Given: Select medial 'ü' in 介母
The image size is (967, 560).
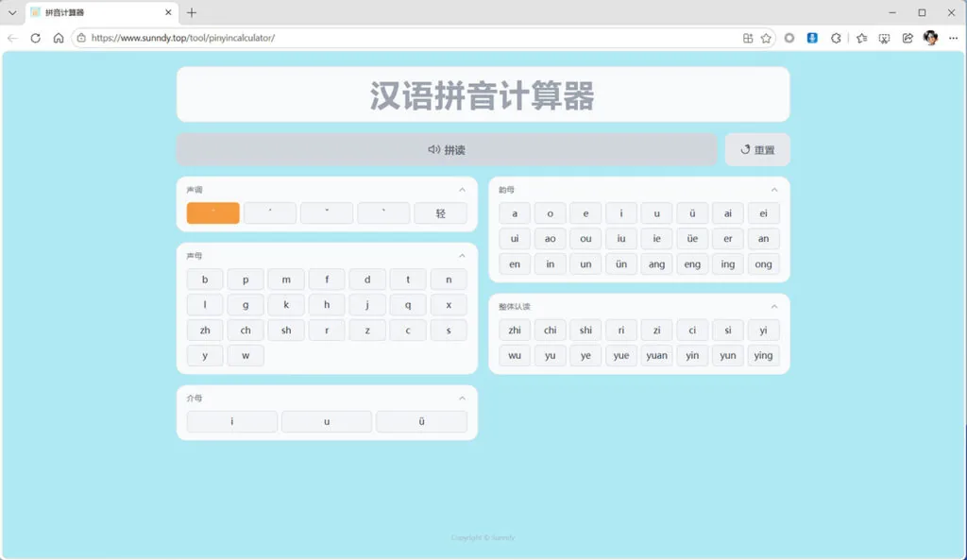Looking at the screenshot, I should pos(422,421).
